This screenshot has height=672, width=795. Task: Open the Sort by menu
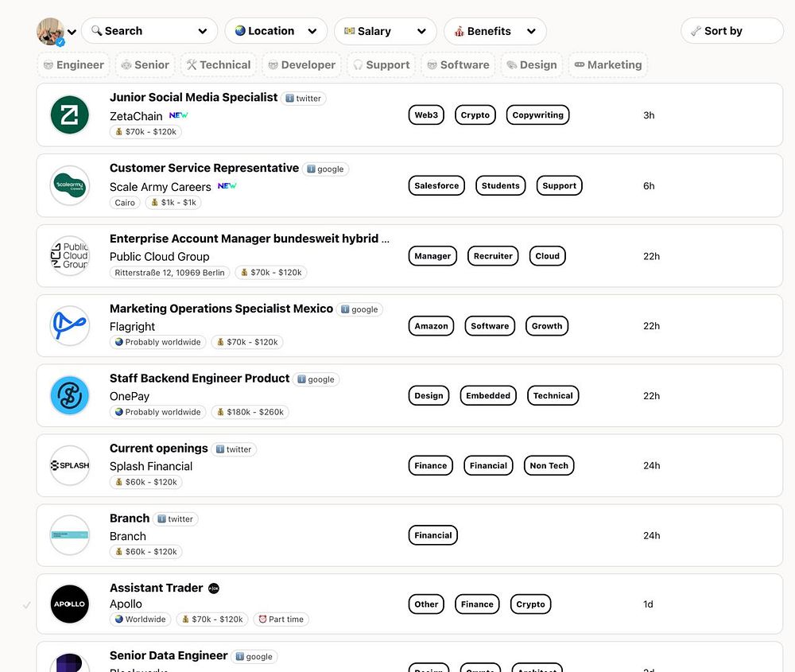731,31
